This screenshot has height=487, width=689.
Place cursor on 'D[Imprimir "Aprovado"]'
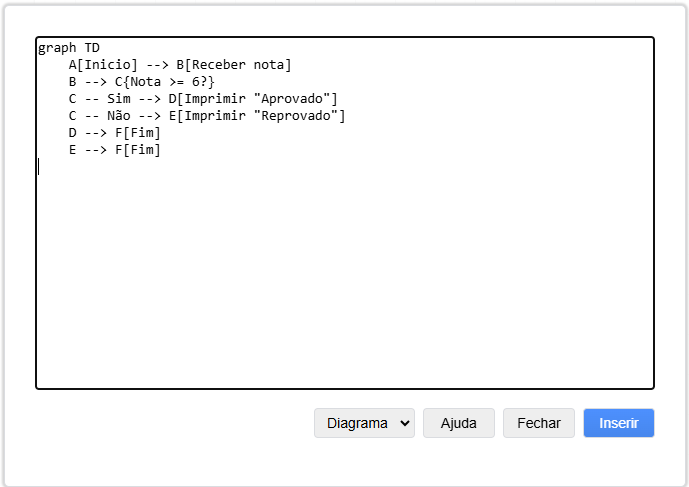pyautogui.click(x=252, y=99)
